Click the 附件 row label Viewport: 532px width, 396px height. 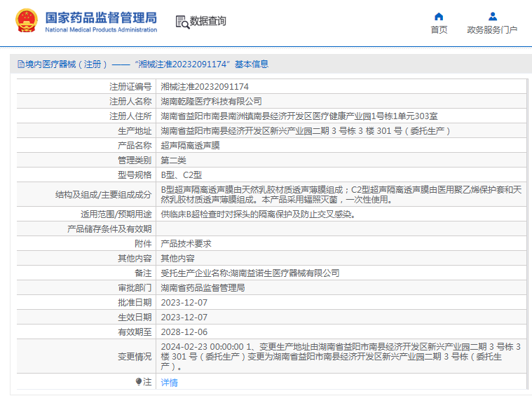pyautogui.click(x=143, y=244)
